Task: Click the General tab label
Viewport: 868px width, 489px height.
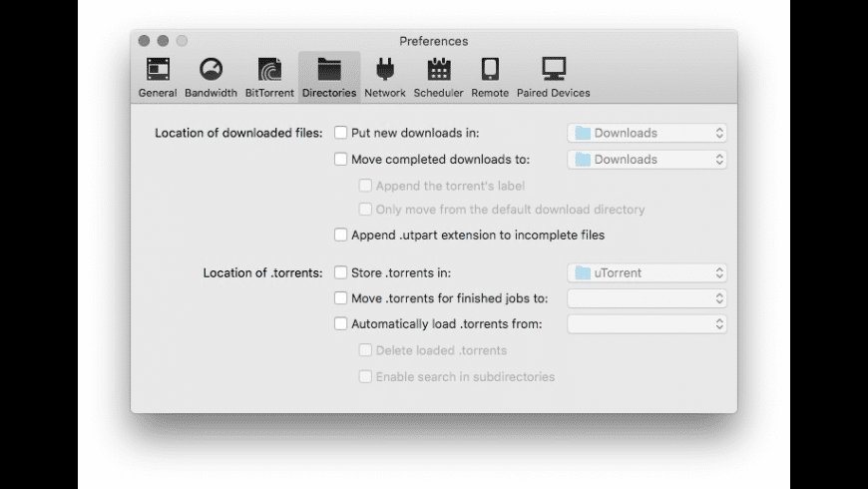Action: coord(158,93)
